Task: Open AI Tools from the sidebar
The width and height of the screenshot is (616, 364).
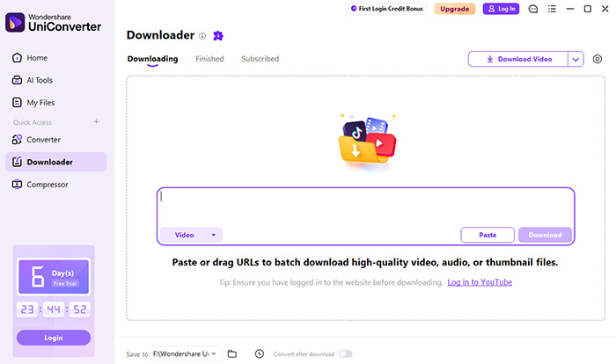Action: [x=33, y=80]
